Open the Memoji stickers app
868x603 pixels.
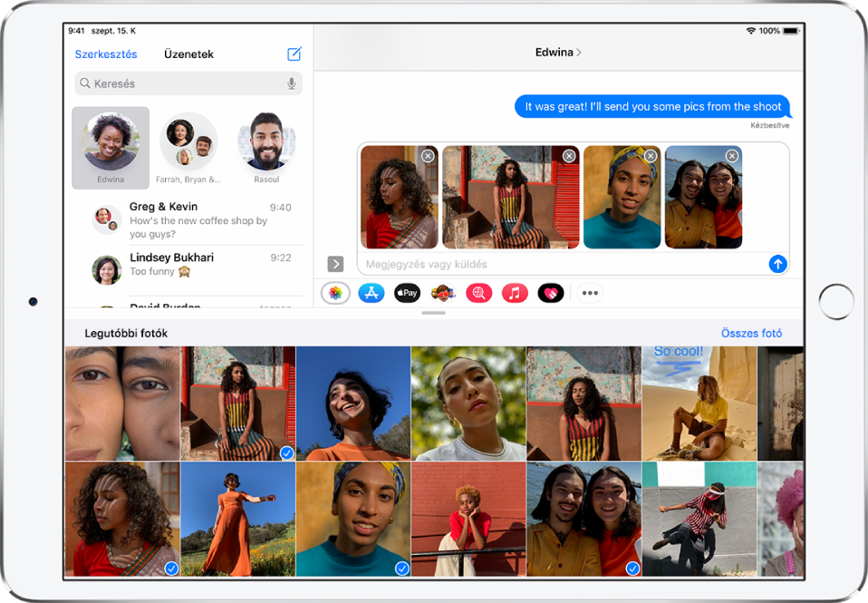pos(444,292)
